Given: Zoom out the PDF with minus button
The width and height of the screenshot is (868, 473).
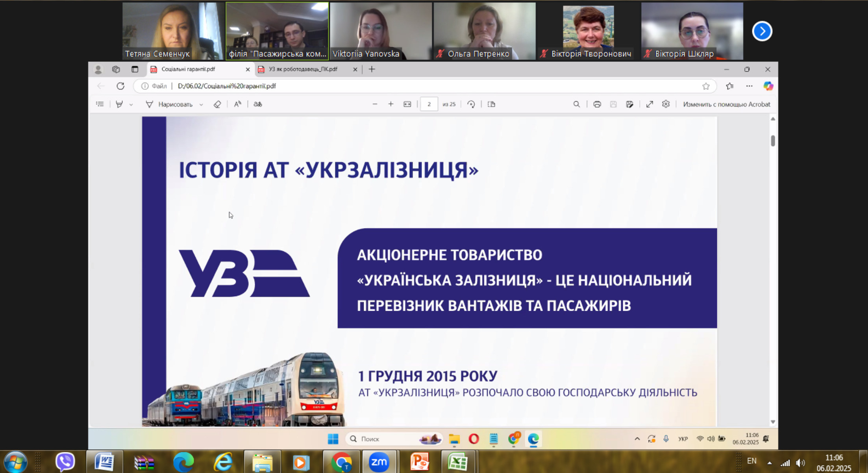Looking at the screenshot, I should (x=375, y=104).
